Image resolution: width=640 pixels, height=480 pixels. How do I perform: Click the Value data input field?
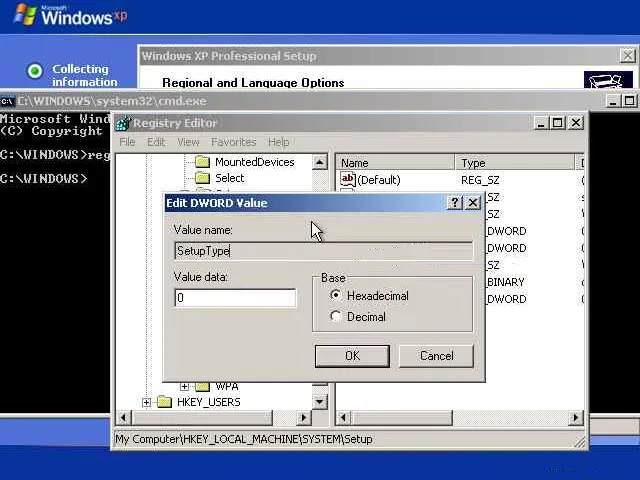[235, 298]
